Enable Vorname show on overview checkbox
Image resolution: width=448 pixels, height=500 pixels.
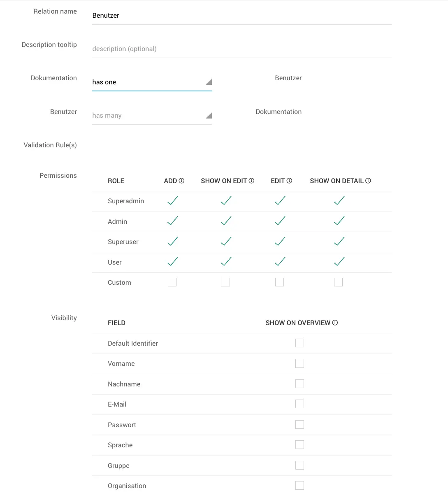pyautogui.click(x=299, y=363)
